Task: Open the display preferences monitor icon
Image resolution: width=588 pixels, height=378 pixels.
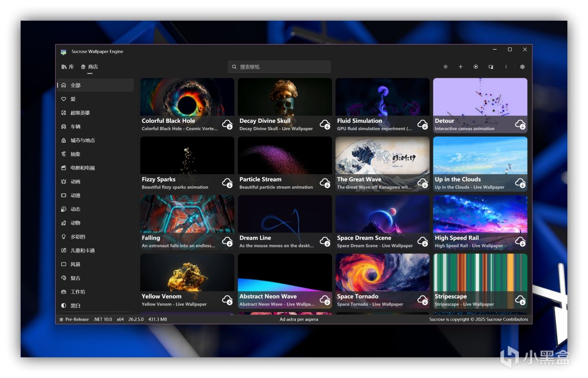Action: (x=491, y=67)
